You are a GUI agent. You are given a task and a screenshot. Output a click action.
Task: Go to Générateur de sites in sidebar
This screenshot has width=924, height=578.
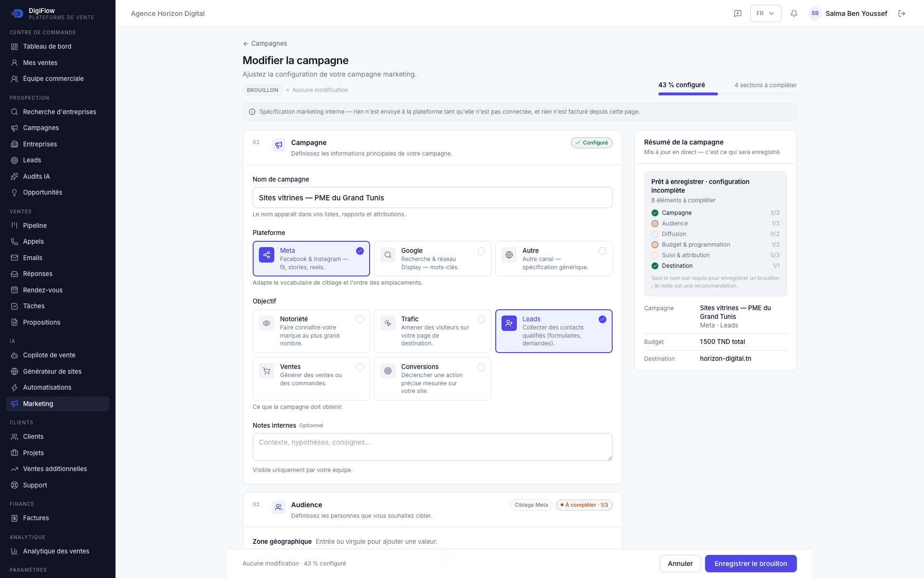coord(58,371)
